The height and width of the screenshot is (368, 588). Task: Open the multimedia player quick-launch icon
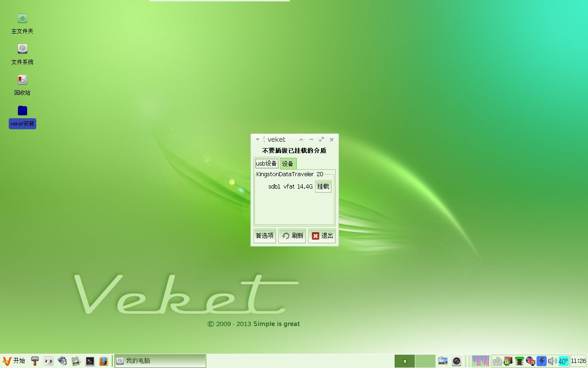coord(62,361)
